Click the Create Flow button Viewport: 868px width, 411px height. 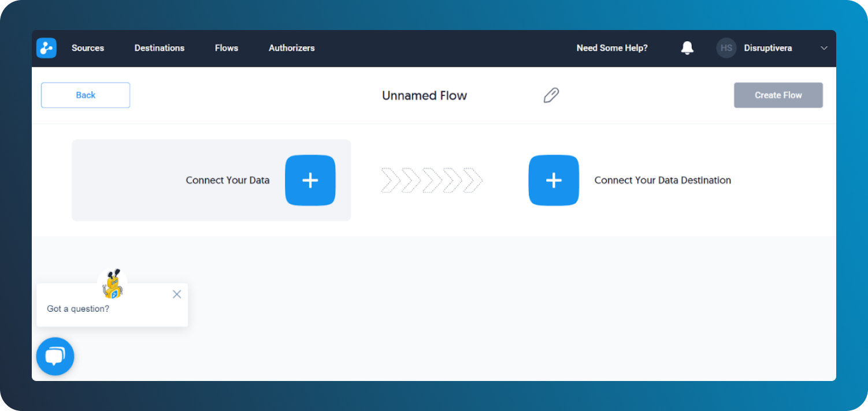pos(778,95)
